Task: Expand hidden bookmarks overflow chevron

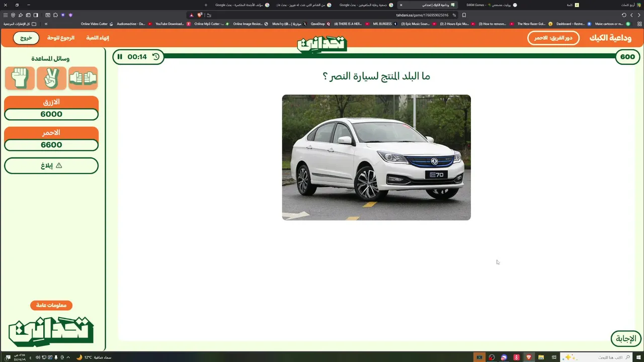Action: tap(46, 24)
